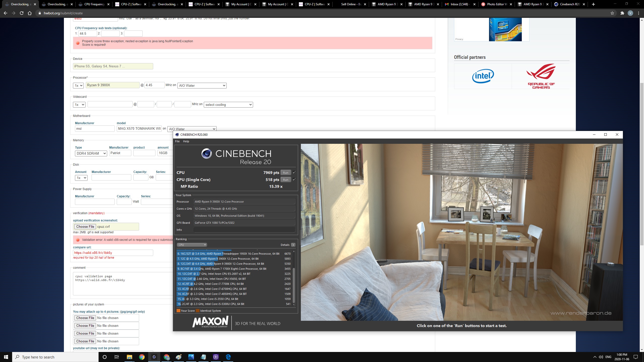Choose file for first system picture
The height and width of the screenshot is (362, 644).
(85, 318)
